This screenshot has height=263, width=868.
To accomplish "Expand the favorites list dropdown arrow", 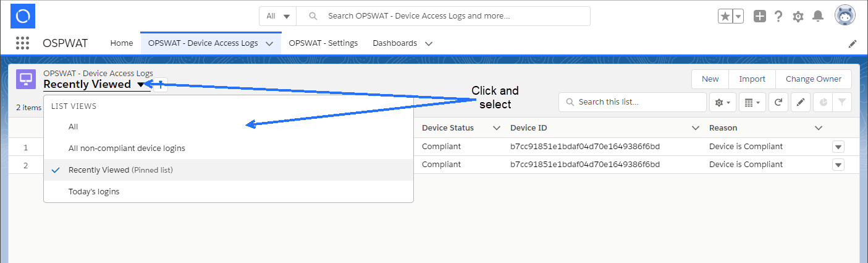I will point(738,16).
